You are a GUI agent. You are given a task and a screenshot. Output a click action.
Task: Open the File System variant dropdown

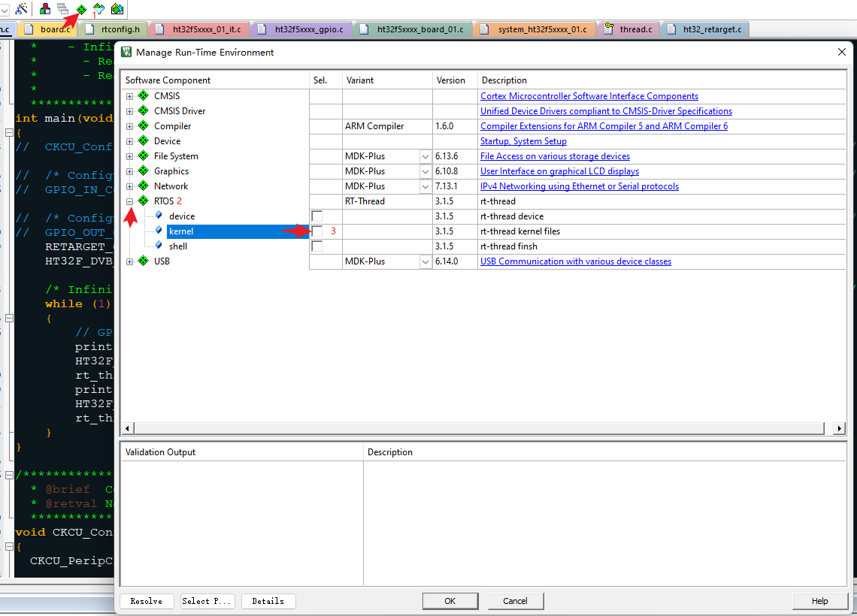tap(425, 156)
